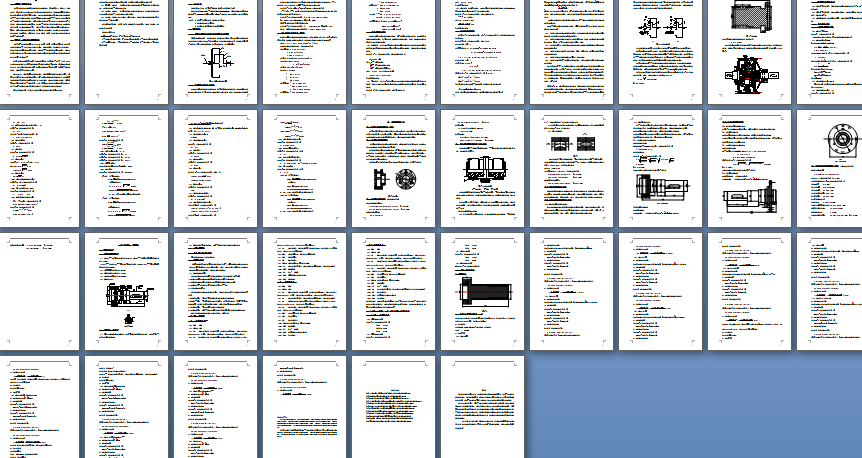Open the page showing a gear side and face view
Screen dimensions: 862x458
394,168
